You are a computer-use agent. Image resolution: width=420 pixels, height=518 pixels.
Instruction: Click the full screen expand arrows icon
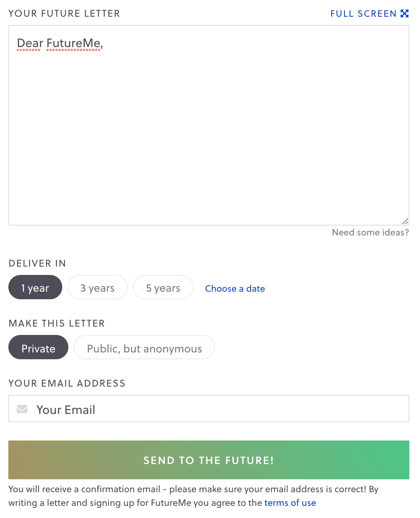[x=405, y=14]
